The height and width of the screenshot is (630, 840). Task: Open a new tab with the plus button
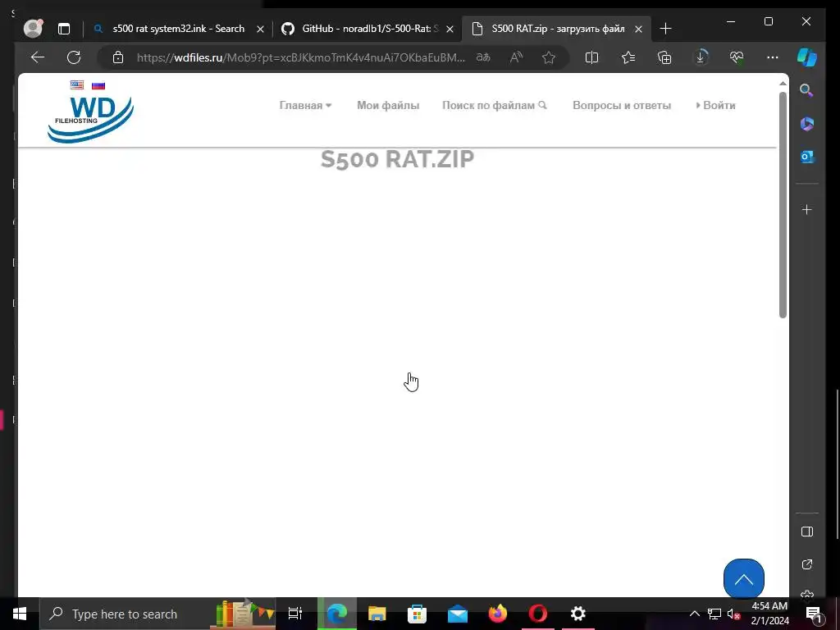(x=665, y=29)
